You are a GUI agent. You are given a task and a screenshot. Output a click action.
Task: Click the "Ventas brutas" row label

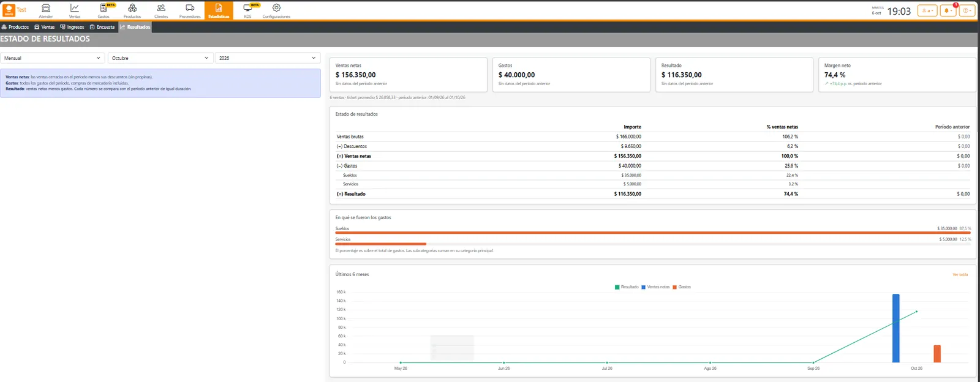click(x=350, y=137)
